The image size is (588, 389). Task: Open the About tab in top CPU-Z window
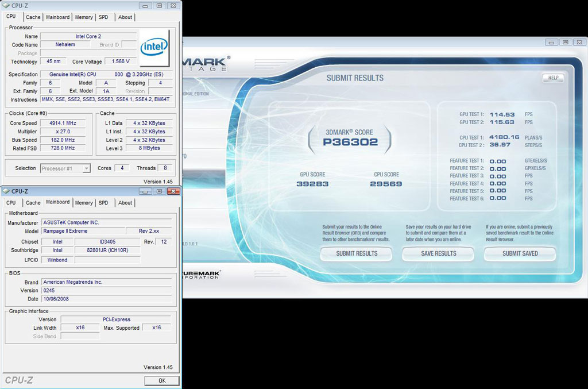(x=125, y=17)
